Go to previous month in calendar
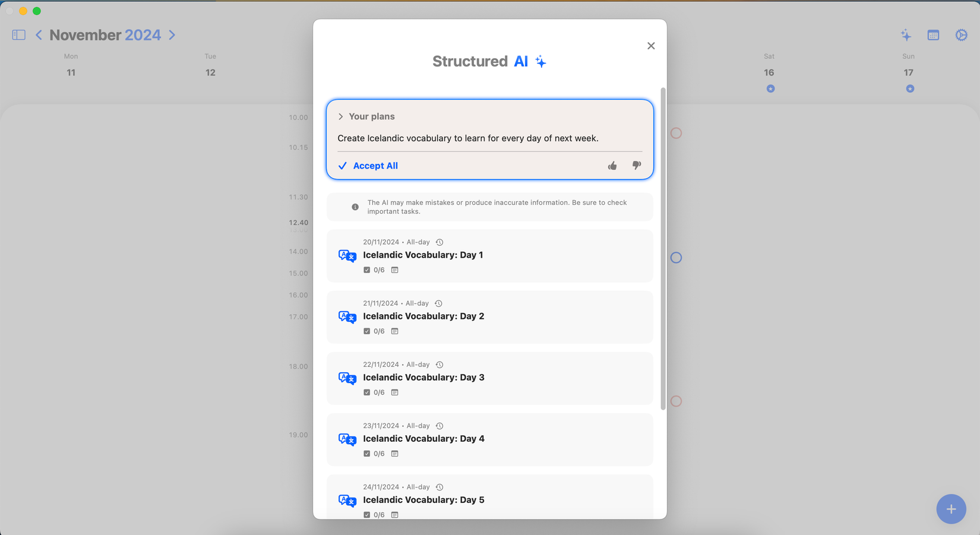 (x=39, y=35)
